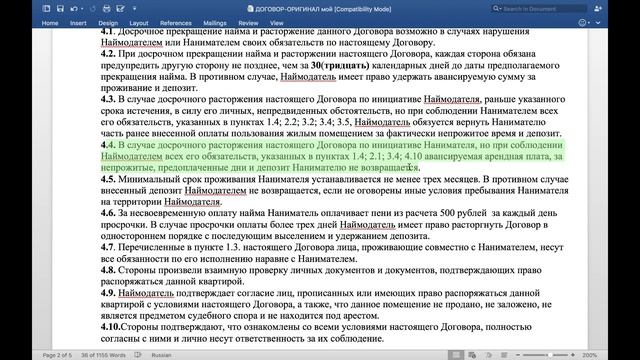640x360 pixels.
Task: Click the spelling and grammar check icon
Action: pos(138,355)
